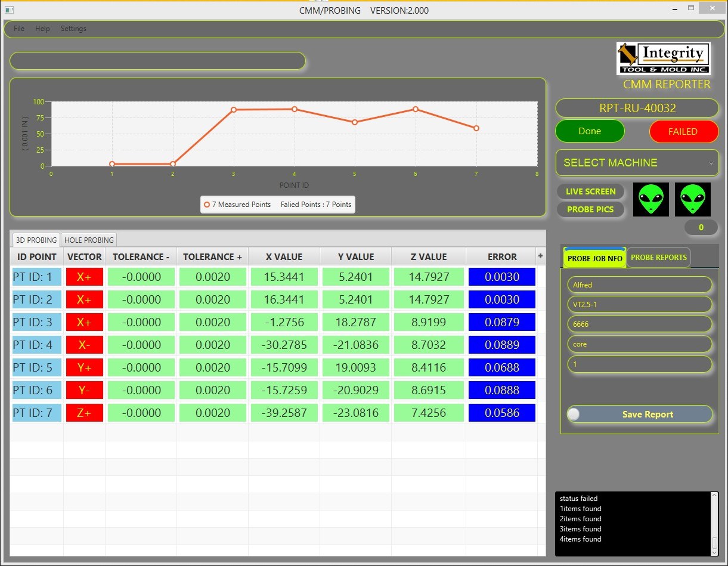The height and width of the screenshot is (566, 728).
Task: Click the PROBE PICS button
Action: tap(590, 209)
